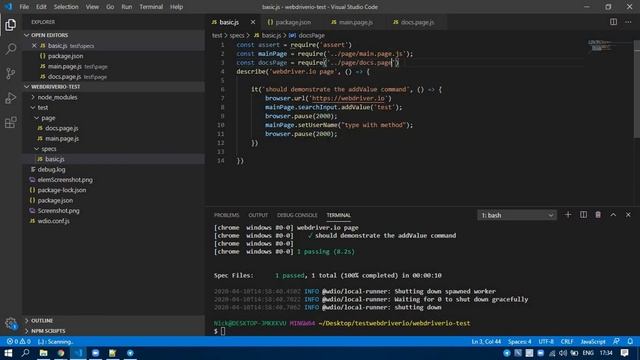The height and width of the screenshot is (360, 640).
Task: Switch to the Problems panel tab
Action: (x=227, y=215)
